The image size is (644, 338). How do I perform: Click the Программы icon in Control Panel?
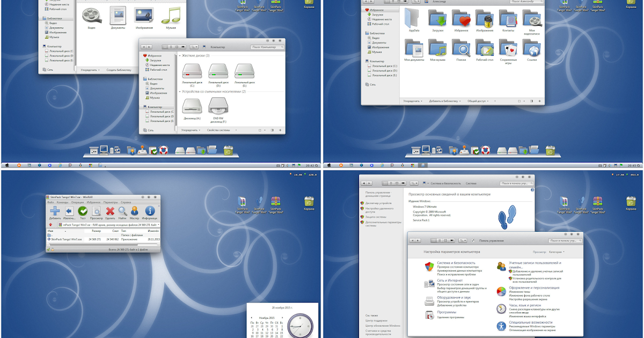coord(429,315)
